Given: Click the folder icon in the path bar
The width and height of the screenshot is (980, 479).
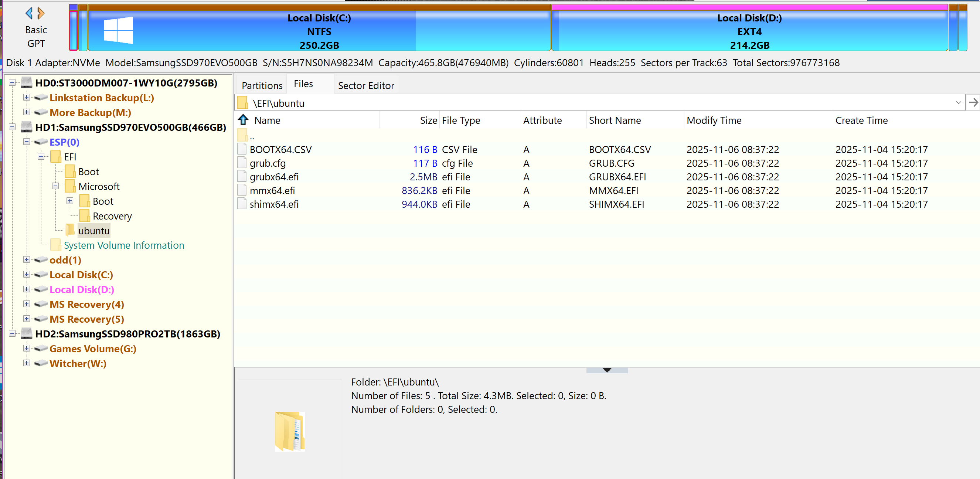Looking at the screenshot, I should [x=244, y=102].
